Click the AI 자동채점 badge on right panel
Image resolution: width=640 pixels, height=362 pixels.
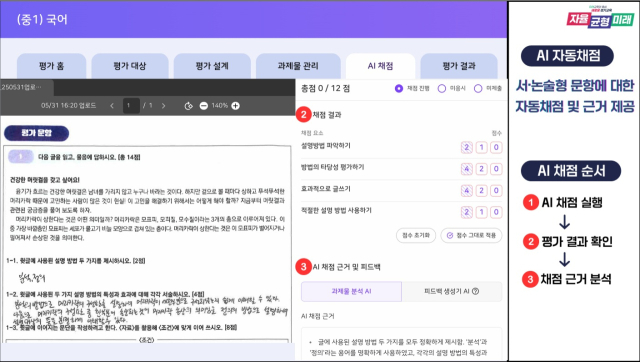click(x=567, y=56)
